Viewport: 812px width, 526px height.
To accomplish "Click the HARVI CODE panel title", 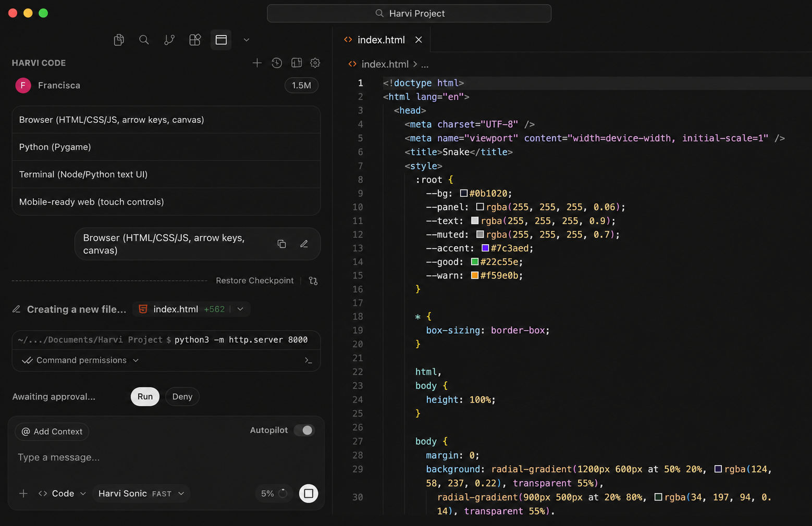I will tap(39, 63).
